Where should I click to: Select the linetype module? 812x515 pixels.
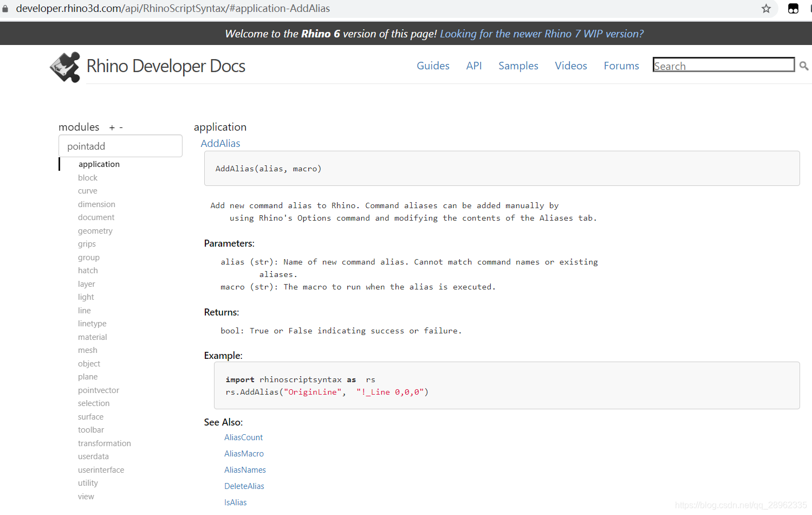[x=92, y=324]
